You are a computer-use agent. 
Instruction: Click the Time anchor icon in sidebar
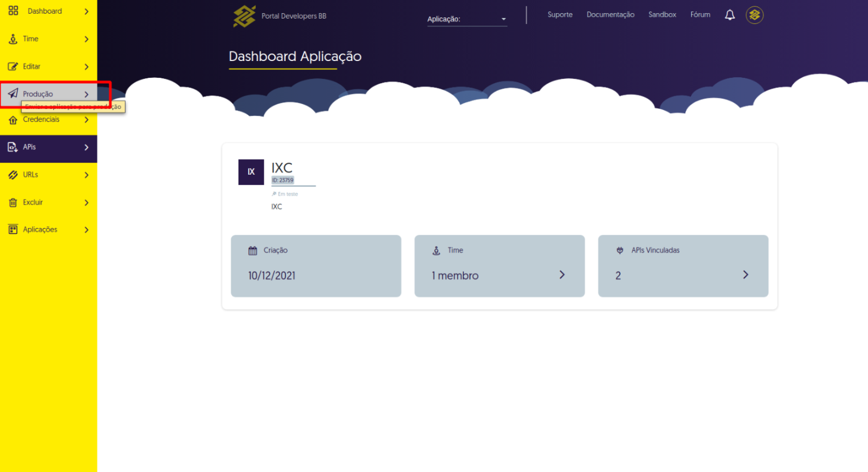point(13,39)
